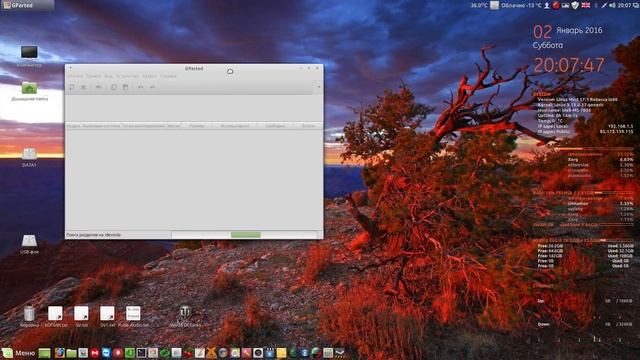Click the show desktop icon next to Меню
This screenshot has width=640, height=360.
pos(44,353)
